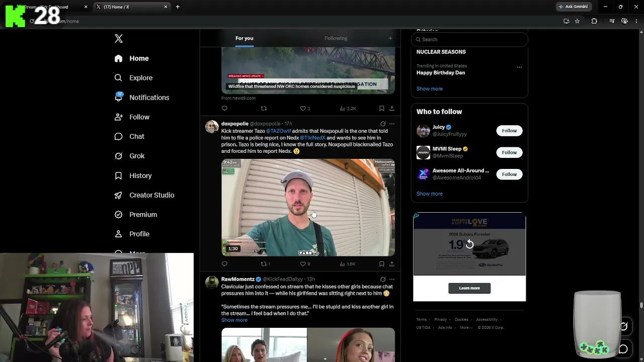This screenshot has height=362, width=644.
Task: Open Grok from the sidebar
Action: pos(129,156)
